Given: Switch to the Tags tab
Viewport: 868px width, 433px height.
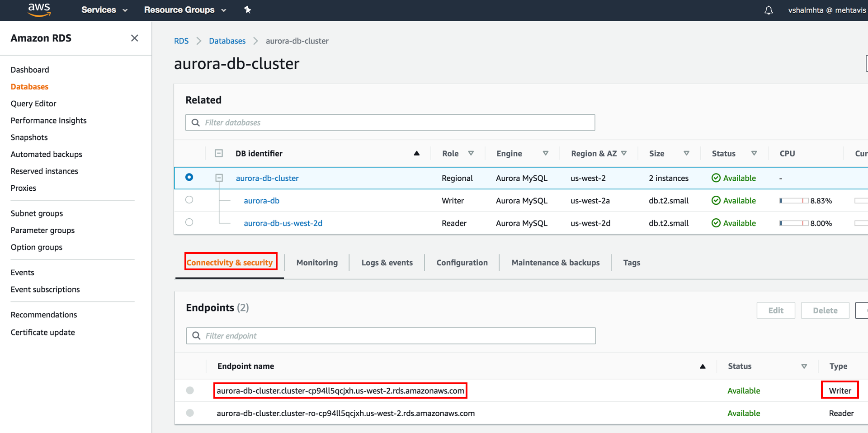Looking at the screenshot, I should 632,263.
